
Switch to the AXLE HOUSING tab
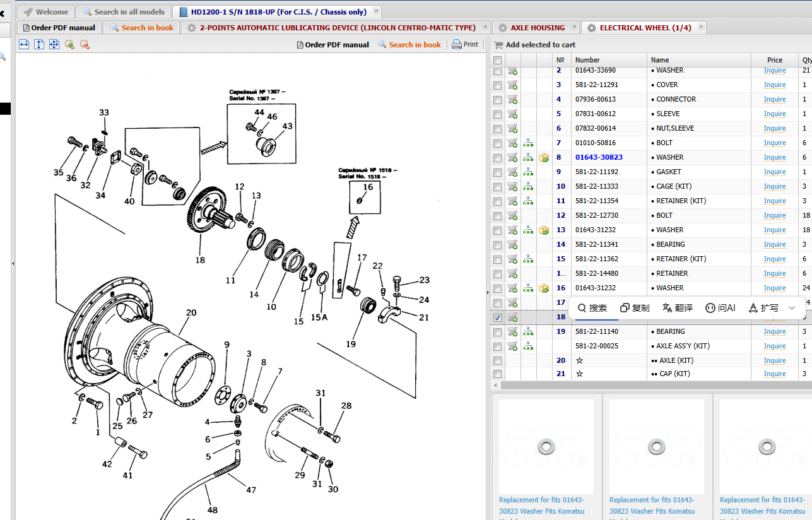[537, 28]
